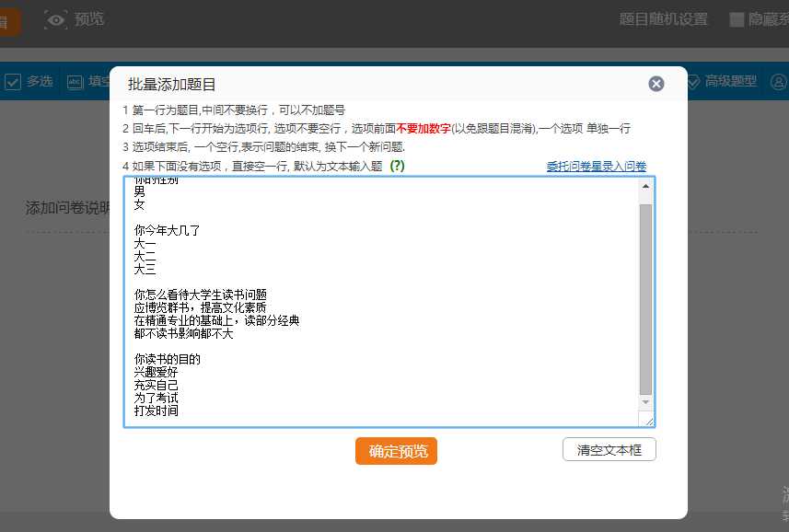The image size is (789, 532).
Task: Click the option line 大三
Action: [x=145, y=270]
